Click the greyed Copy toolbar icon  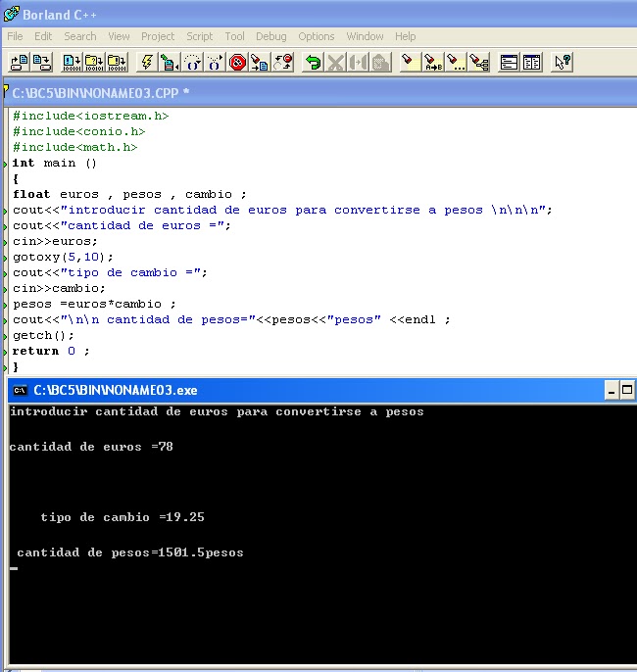coord(358,62)
